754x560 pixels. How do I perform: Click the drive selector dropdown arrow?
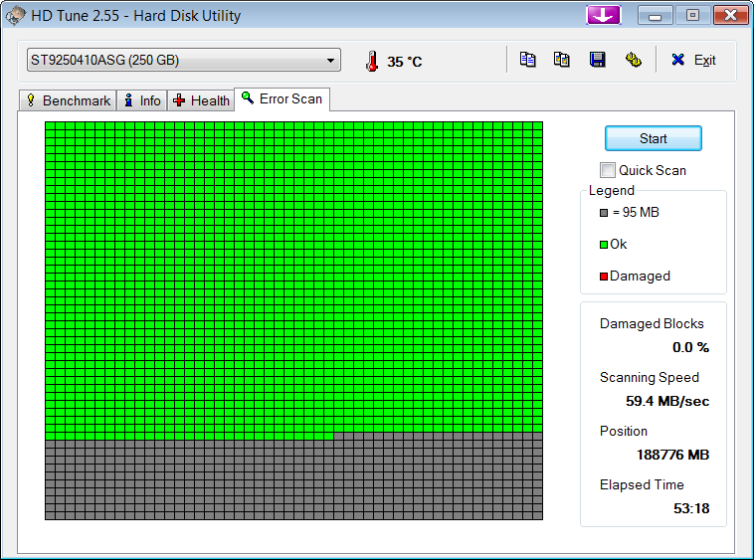(x=330, y=61)
